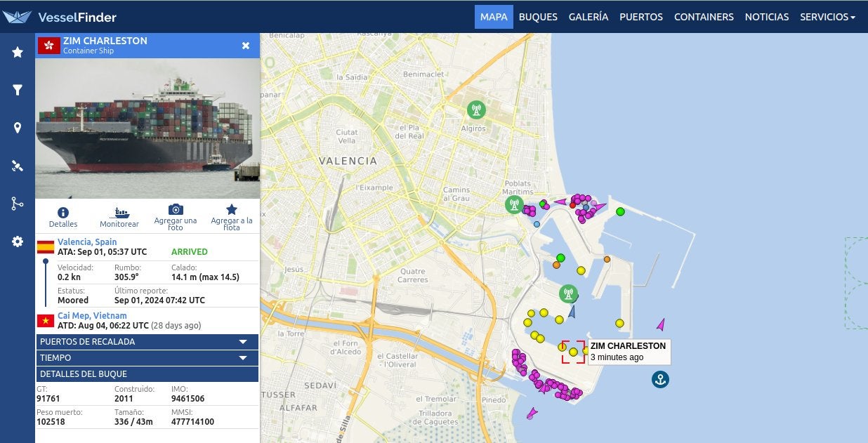Click the anchor marker on the sea
Viewport: 868px width, 443px height.
pyautogui.click(x=659, y=379)
